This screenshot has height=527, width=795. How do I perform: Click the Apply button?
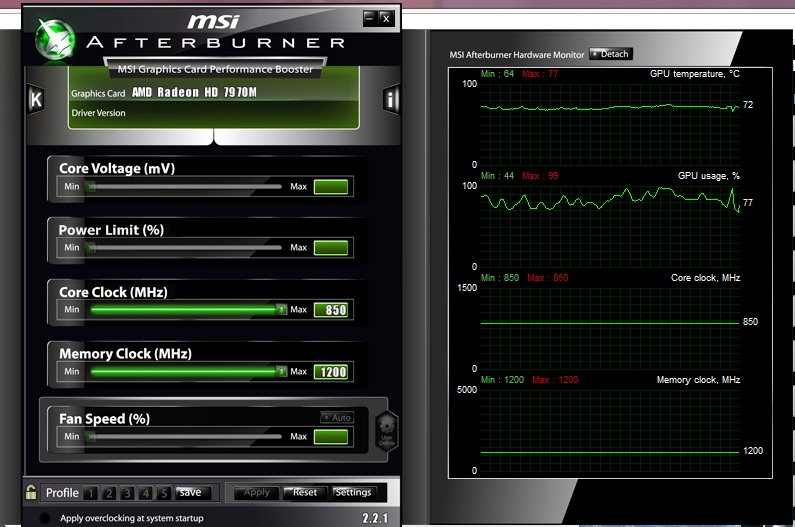[257, 493]
